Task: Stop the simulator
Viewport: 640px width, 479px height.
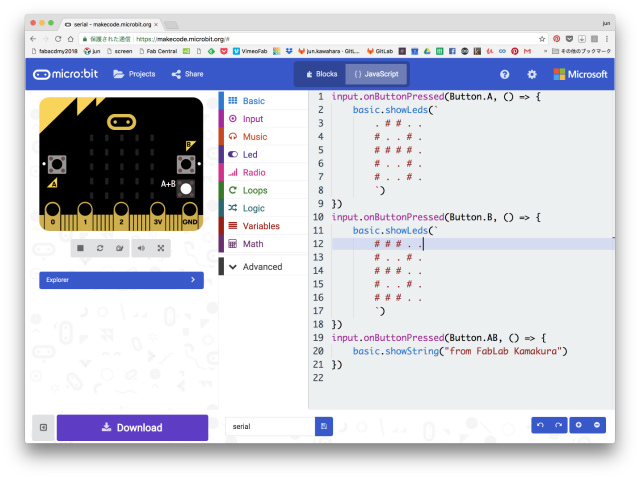Action: coord(80,248)
